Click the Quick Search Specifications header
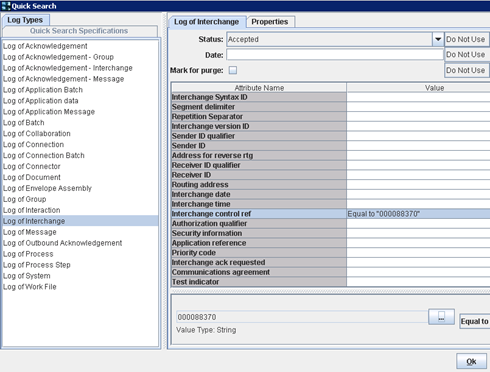This screenshot has height=372, width=490. [79, 31]
